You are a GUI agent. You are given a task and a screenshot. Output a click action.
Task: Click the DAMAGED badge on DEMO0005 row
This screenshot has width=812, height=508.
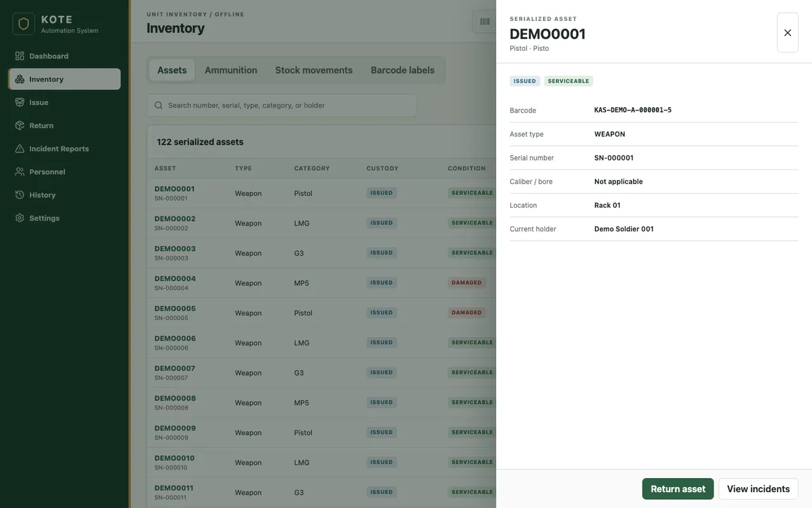coord(466,312)
